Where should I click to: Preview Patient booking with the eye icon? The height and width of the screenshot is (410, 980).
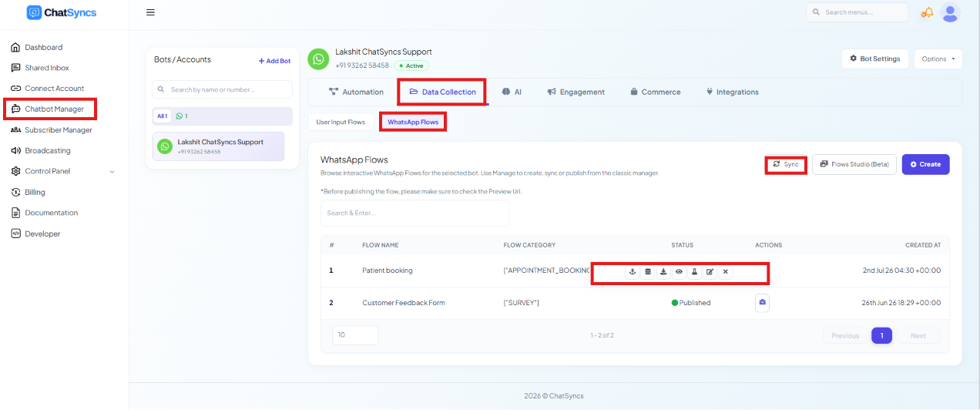[x=679, y=271]
